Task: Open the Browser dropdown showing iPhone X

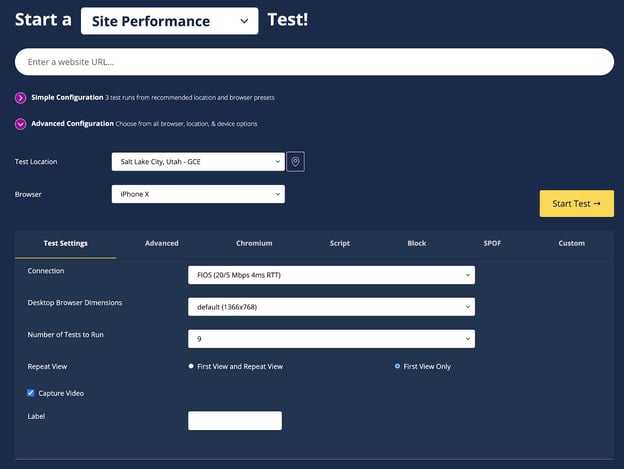Action: pos(197,194)
